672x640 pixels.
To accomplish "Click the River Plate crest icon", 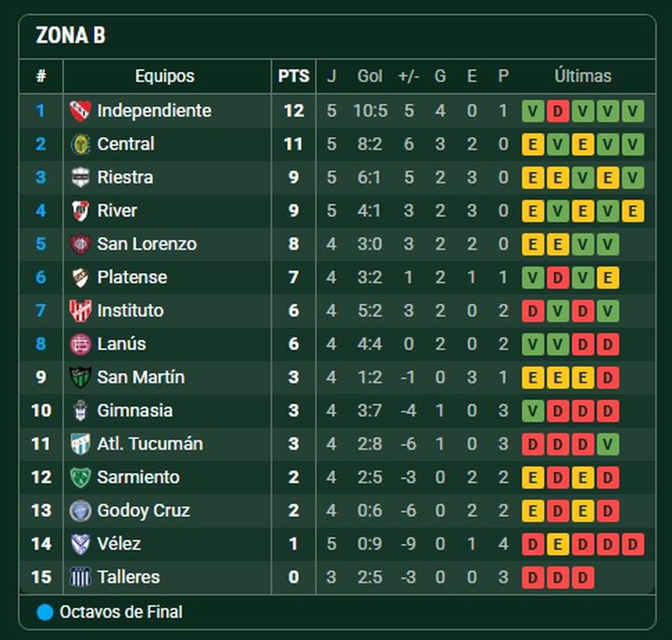I will click(x=80, y=211).
